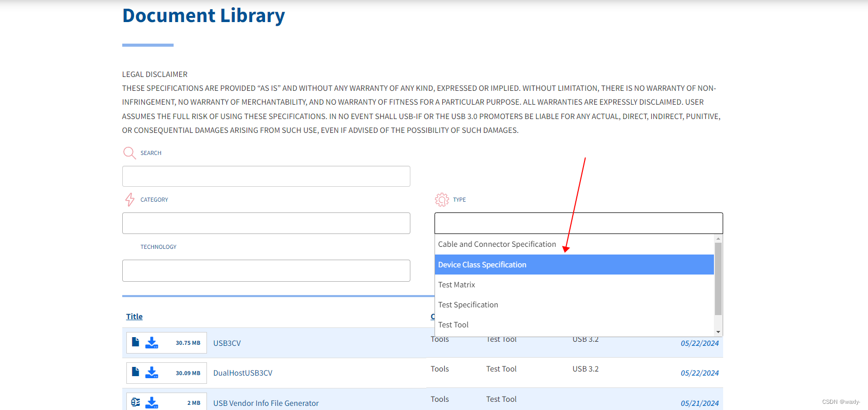Open the DualHostUSB3CV document file icon
This screenshot has width=868, height=410.
tap(136, 372)
